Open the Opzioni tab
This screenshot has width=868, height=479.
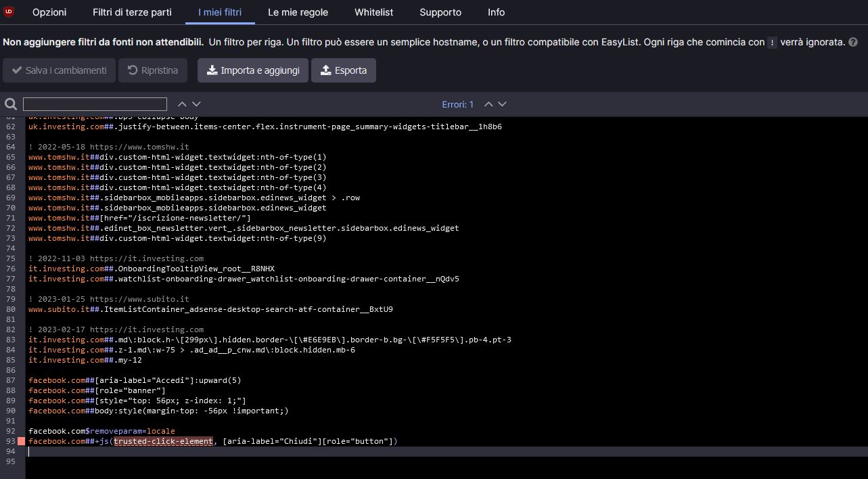49,12
